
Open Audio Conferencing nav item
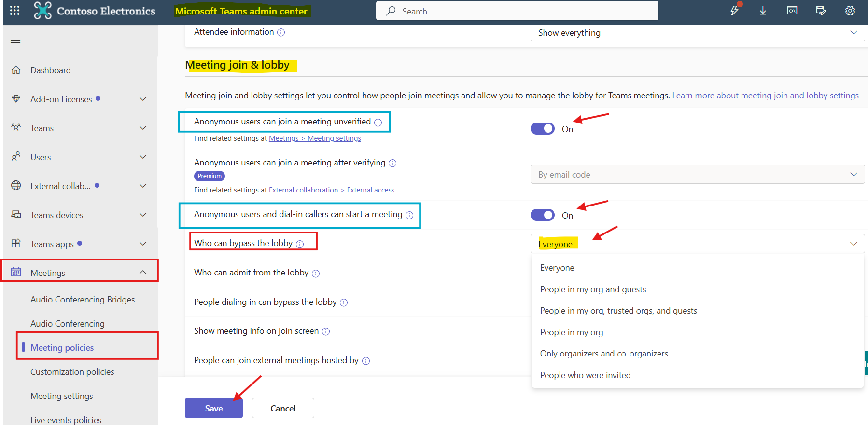click(68, 324)
